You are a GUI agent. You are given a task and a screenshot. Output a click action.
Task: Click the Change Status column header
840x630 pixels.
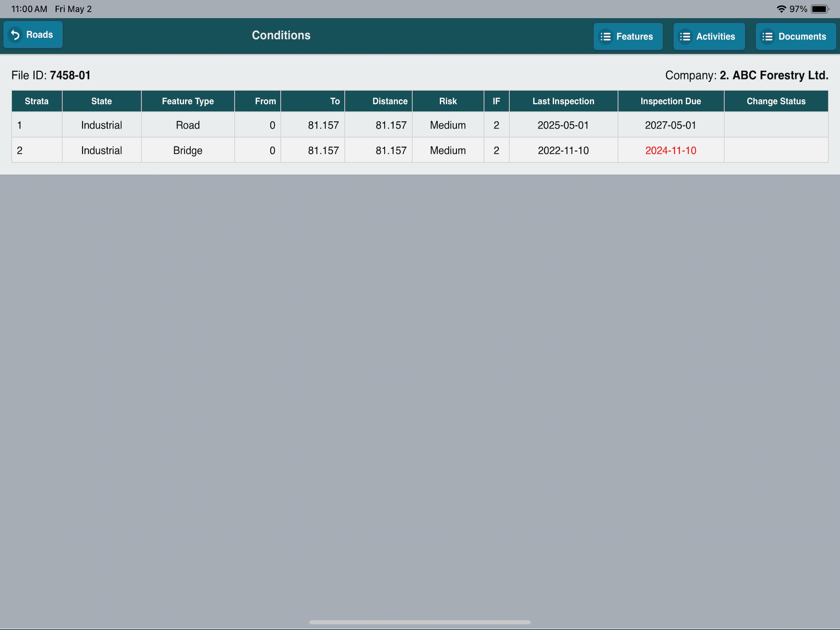coord(776,101)
